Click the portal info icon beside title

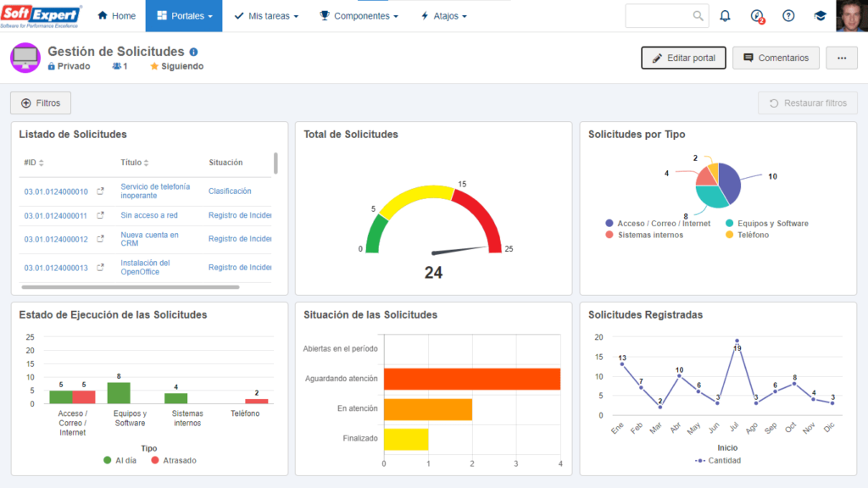pos(193,52)
